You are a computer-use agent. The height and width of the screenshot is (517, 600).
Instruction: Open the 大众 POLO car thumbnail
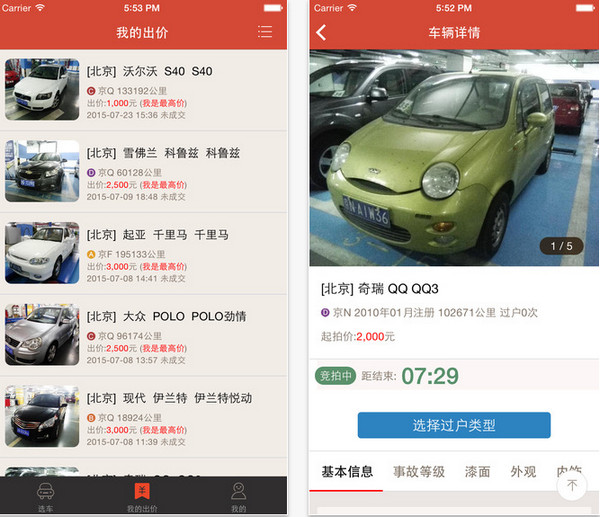point(42,334)
